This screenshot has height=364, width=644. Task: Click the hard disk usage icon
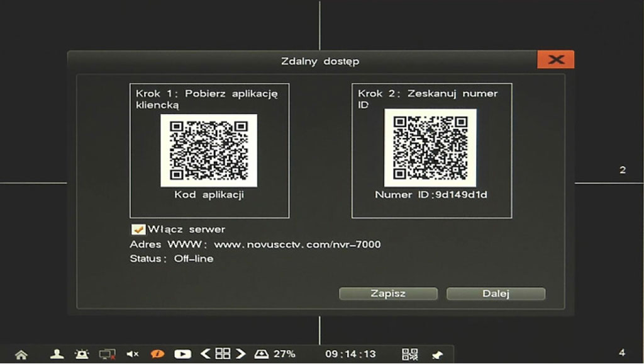click(x=261, y=354)
